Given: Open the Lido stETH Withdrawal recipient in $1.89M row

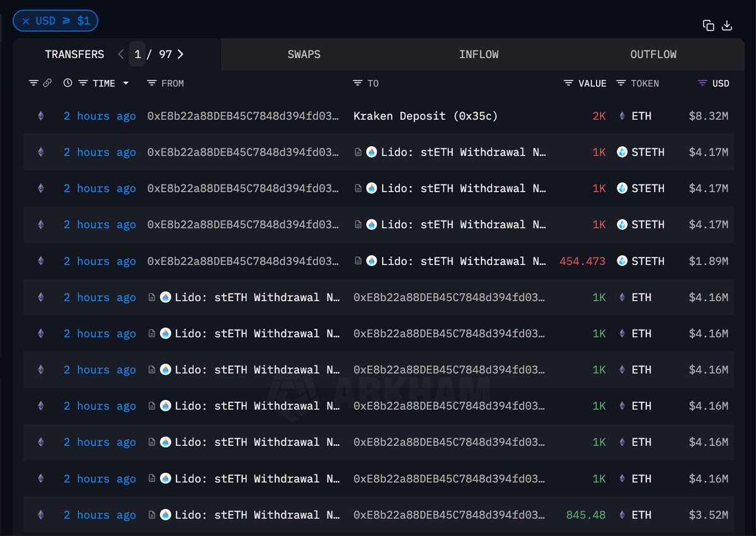Looking at the screenshot, I should tap(463, 261).
